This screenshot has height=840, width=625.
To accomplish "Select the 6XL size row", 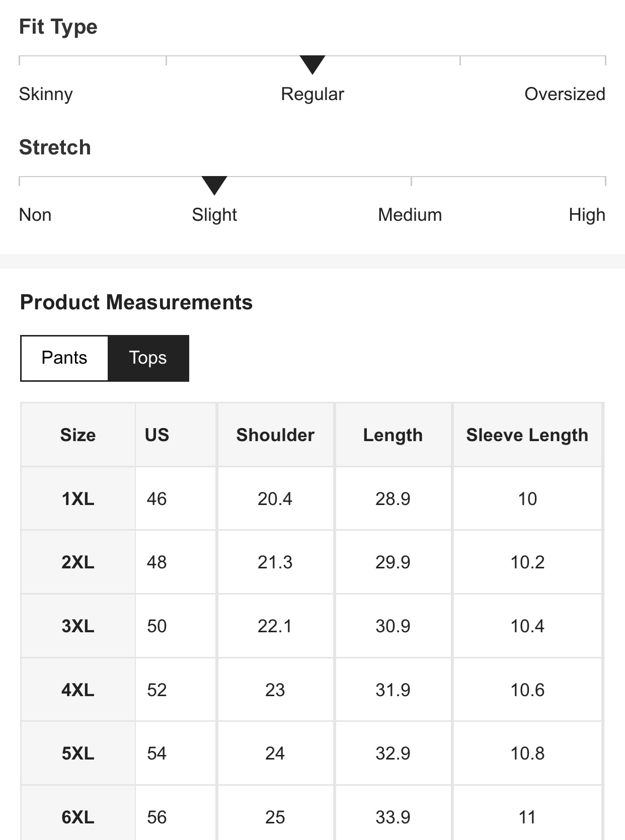I will pyautogui.click(x=78, y=817).
